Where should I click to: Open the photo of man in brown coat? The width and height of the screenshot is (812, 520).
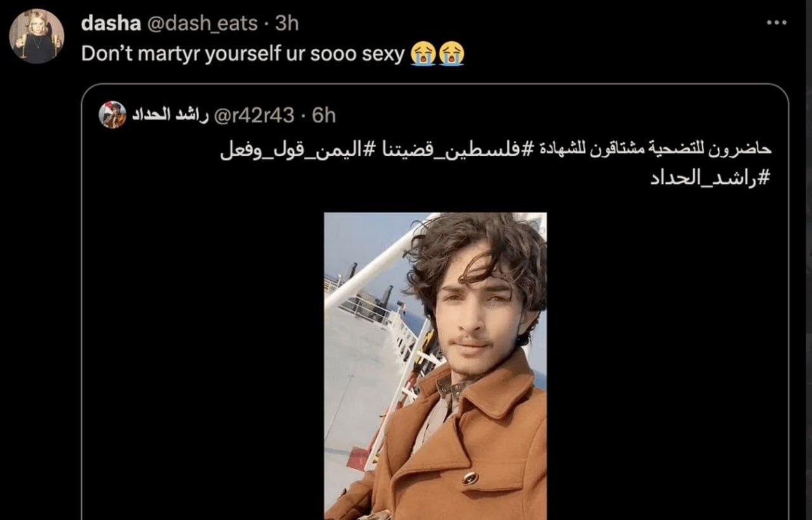click(x=435, y=366)
